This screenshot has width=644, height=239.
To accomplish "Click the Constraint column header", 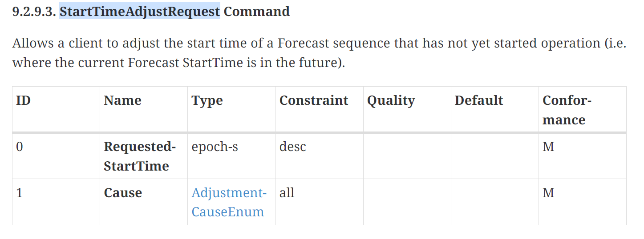I will pyautogui.click(x=313, y=100).
